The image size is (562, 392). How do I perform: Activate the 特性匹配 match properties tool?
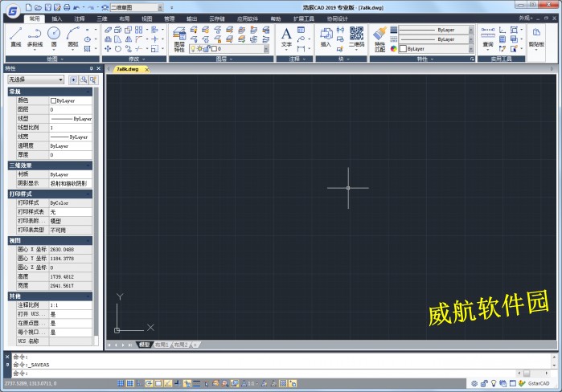[x=379, y=37]
